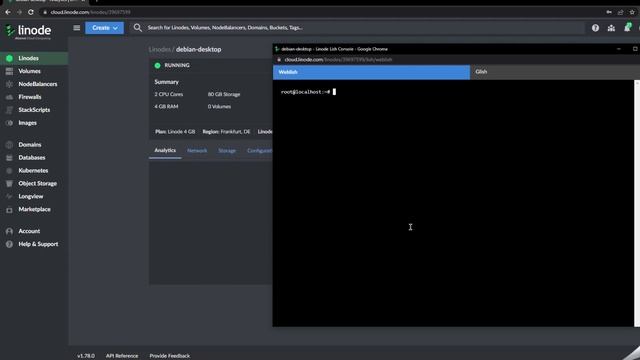Click the NodeBalancers sidebar icon
The height and width of the screenshot is (360, 640).
(x=9, y=84)
